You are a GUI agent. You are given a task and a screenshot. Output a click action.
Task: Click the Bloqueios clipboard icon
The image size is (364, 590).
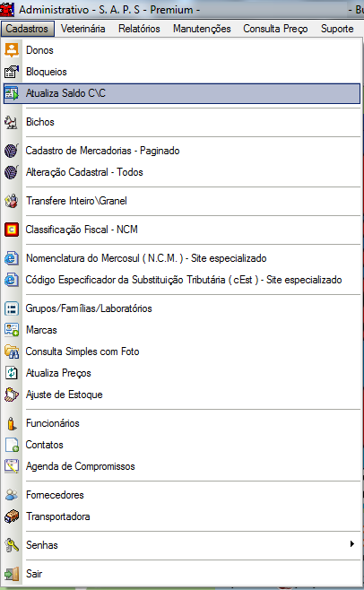pyautogui.click(x=12, y=72)
